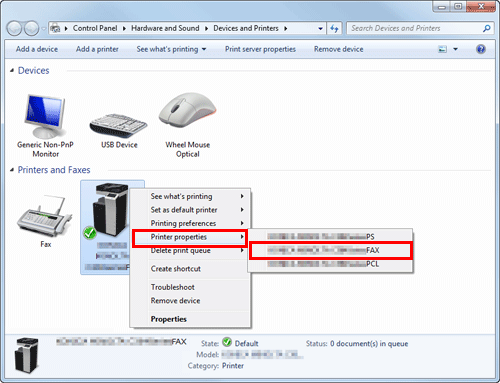Click the Printers and Faxes heading
Image resolution: width=500 pixels, height=383 pixels.
coord(54,170)
